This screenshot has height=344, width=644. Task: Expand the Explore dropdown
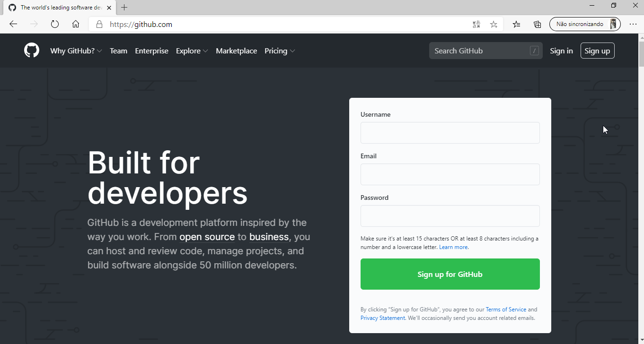coord(192,51)
